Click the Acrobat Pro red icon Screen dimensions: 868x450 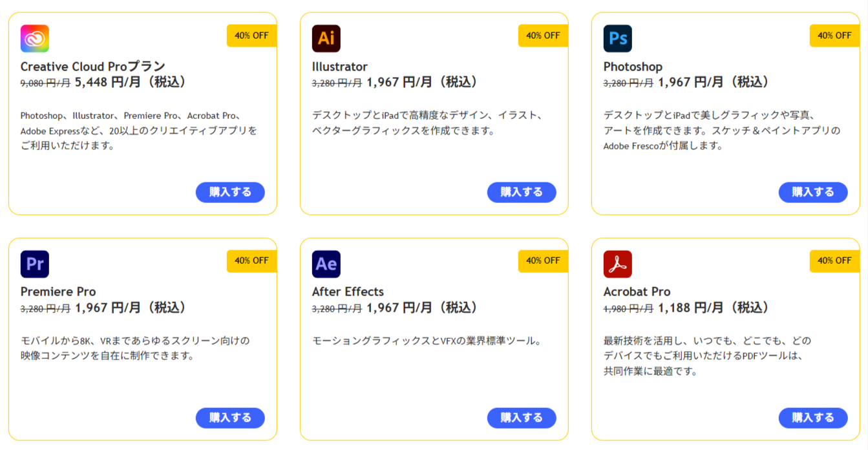(618, 264)
